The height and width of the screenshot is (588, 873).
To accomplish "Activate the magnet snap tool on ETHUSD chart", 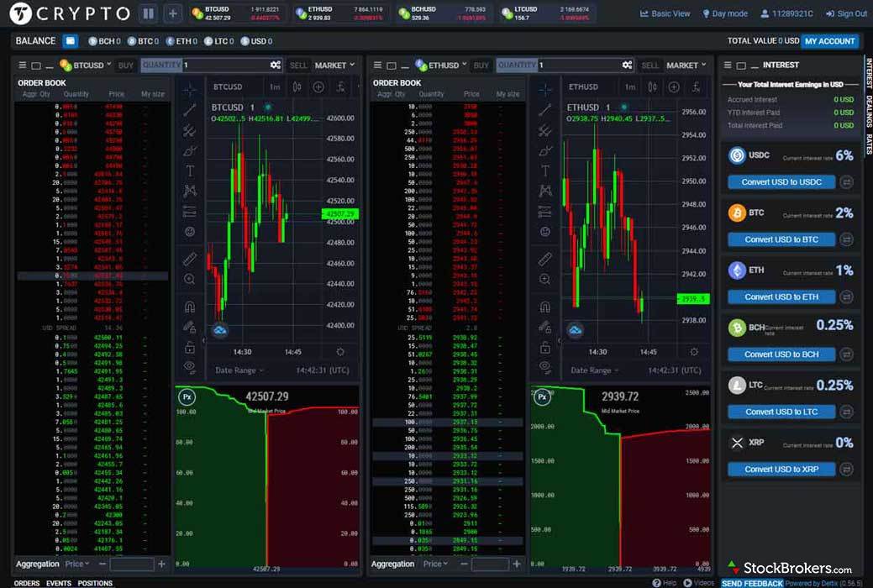I will coord(545,307).
